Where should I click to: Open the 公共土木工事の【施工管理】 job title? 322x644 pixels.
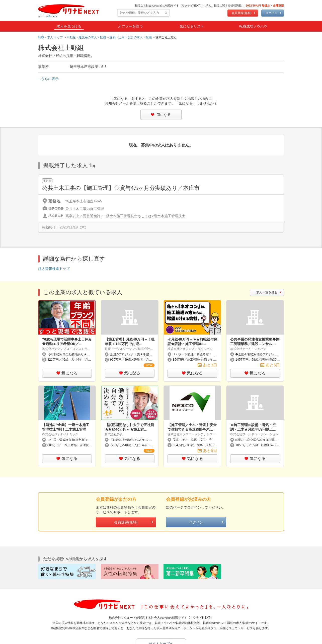coord(121,188)
